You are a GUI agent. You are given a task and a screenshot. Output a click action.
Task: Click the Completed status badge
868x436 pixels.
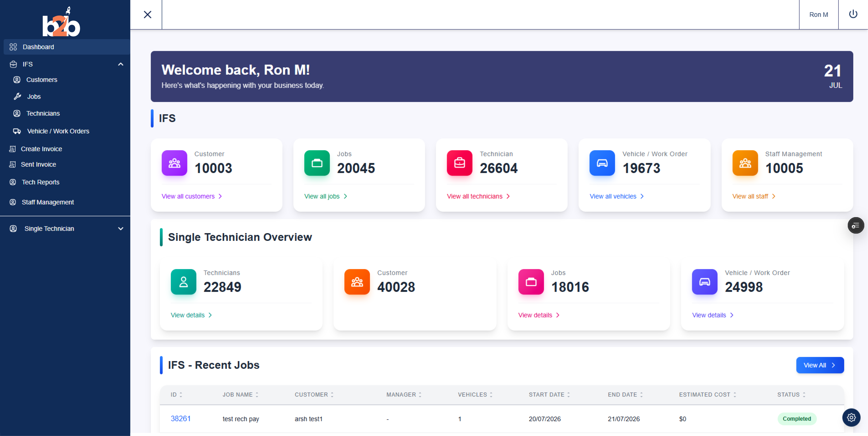(x=797, y=419)
